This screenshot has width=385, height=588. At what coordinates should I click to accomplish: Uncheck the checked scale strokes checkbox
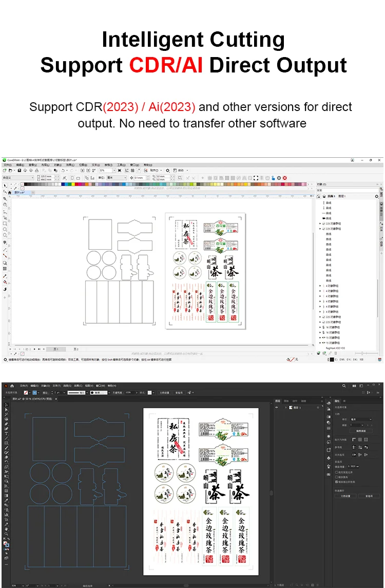pos(336,482)
